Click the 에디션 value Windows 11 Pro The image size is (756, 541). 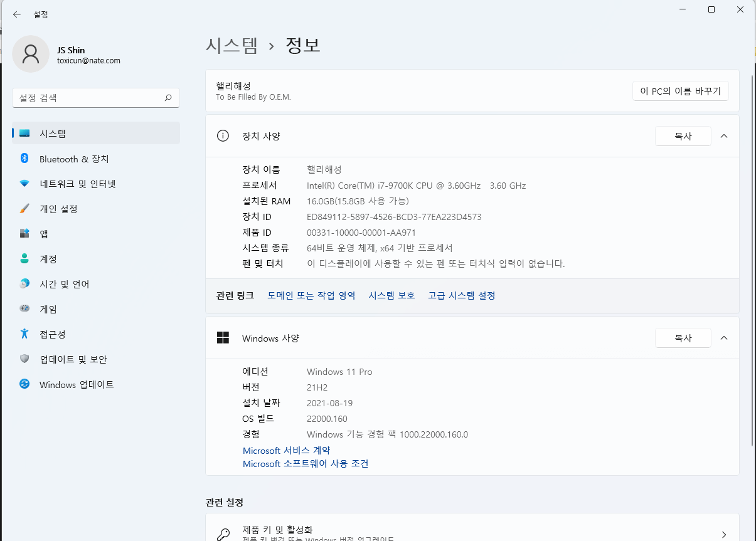(x=339, y=372)
